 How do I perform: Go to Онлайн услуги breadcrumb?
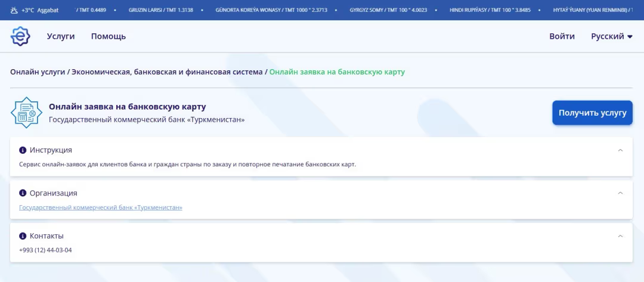tap(38, 72)
